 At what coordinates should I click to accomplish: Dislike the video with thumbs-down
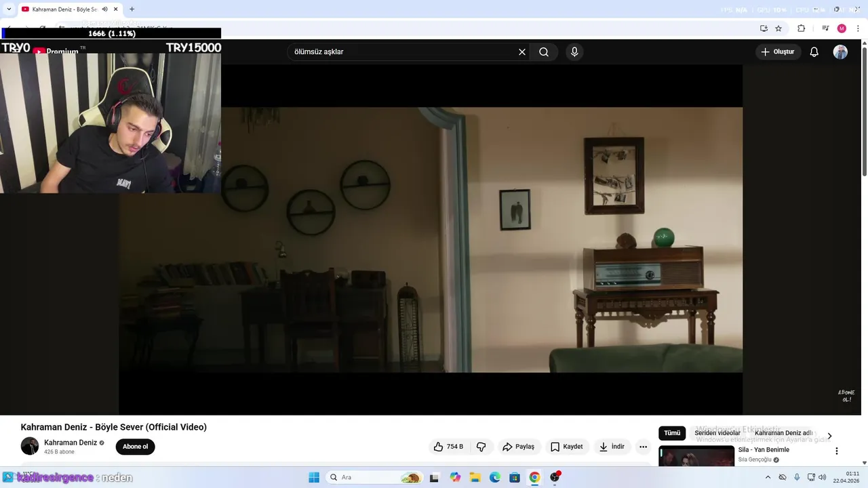(x=481, y=447)
